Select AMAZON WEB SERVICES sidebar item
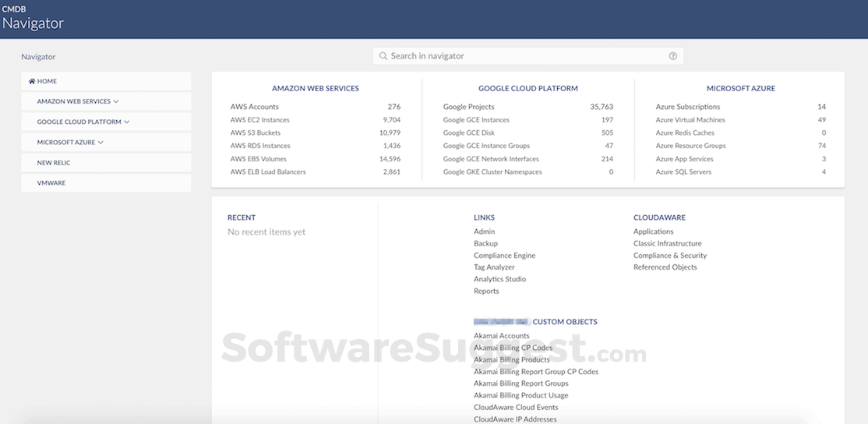Image resolution: width=868 pixels, height=424 pixels. click(106, 101)
